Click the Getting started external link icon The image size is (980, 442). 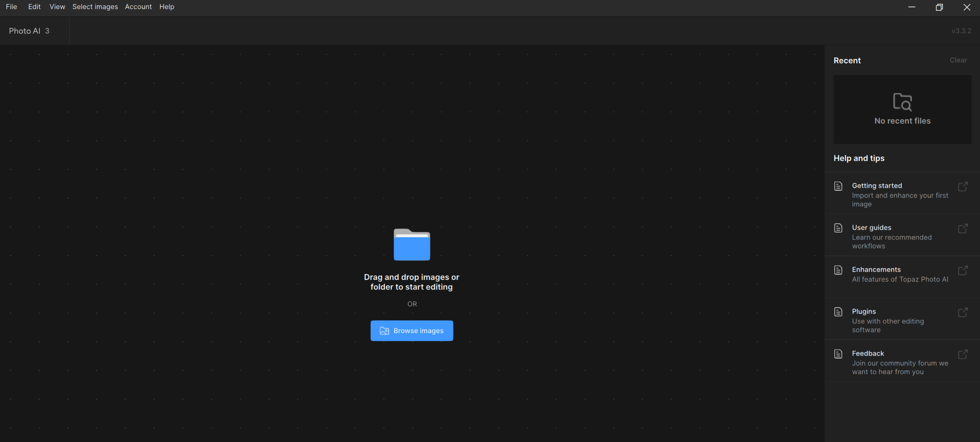coord(963,187)
